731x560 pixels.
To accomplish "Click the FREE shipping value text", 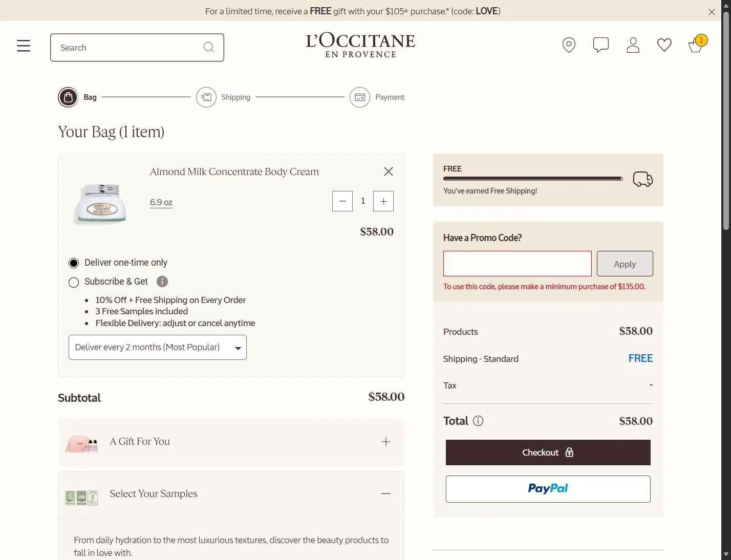I will coord(641,358).
